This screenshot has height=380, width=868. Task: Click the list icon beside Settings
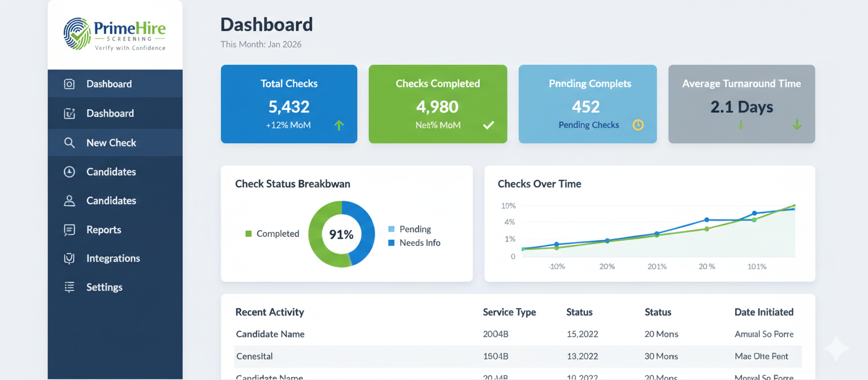(x=70, y=287)
